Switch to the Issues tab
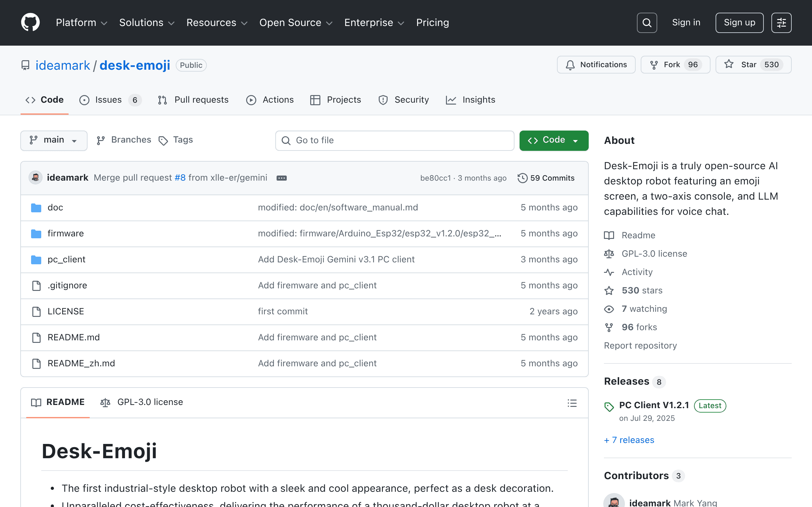 click(x=110, y=100)
